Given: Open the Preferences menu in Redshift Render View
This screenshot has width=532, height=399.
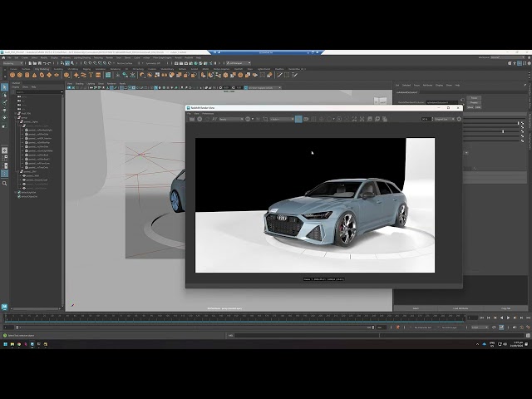Looking at the screenshot, I should 208,113.
